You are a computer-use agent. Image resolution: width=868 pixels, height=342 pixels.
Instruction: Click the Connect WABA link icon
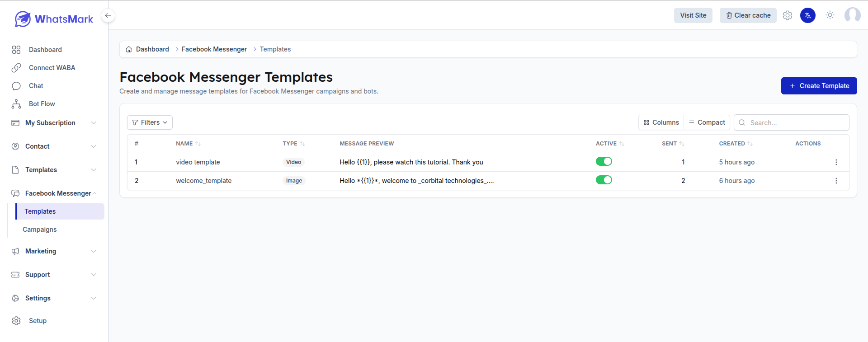(x=16, y=68)
